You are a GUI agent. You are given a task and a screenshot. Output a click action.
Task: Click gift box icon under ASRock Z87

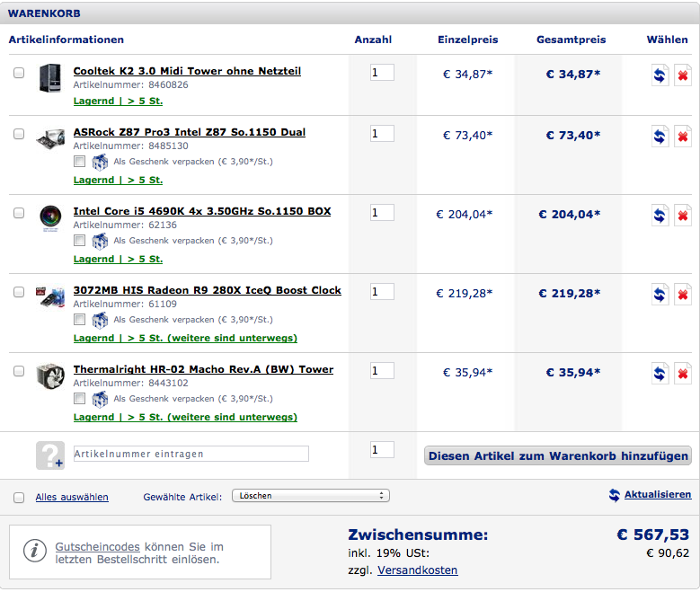(100, 162)
